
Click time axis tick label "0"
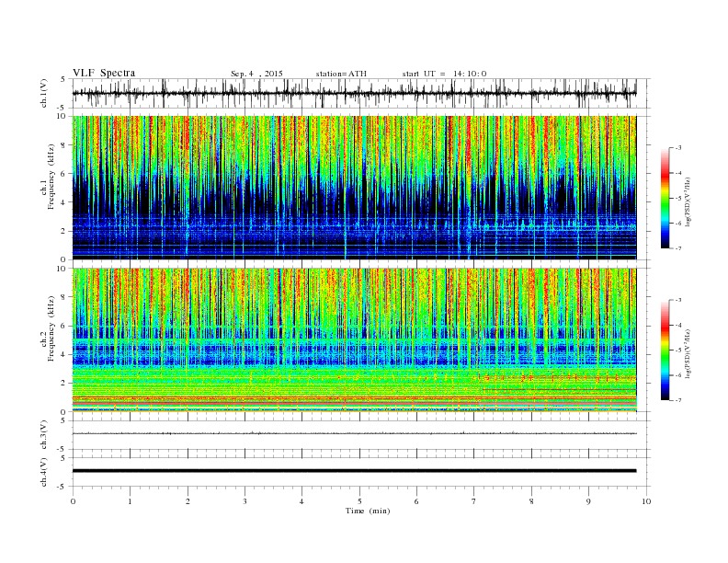coord(73,501)
